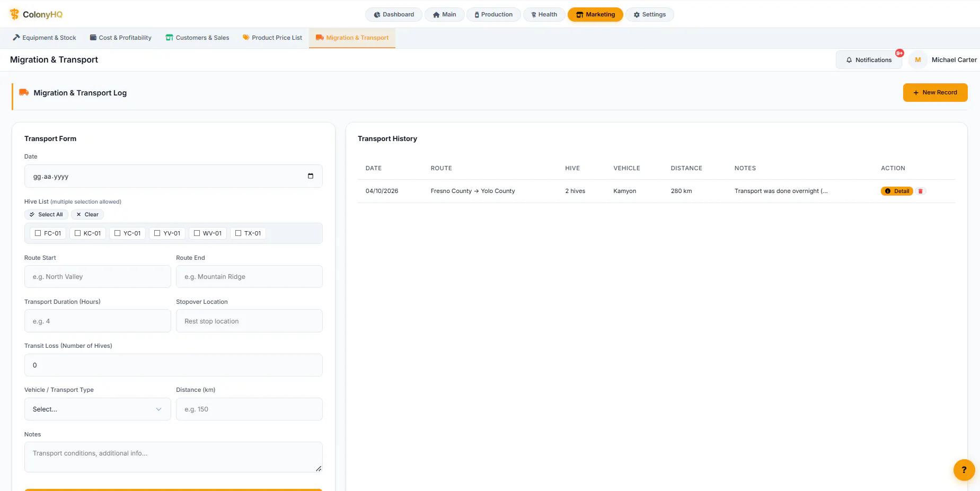
Task: Switch to Equipment & Stock tab
Action: (x=45, y=38)
